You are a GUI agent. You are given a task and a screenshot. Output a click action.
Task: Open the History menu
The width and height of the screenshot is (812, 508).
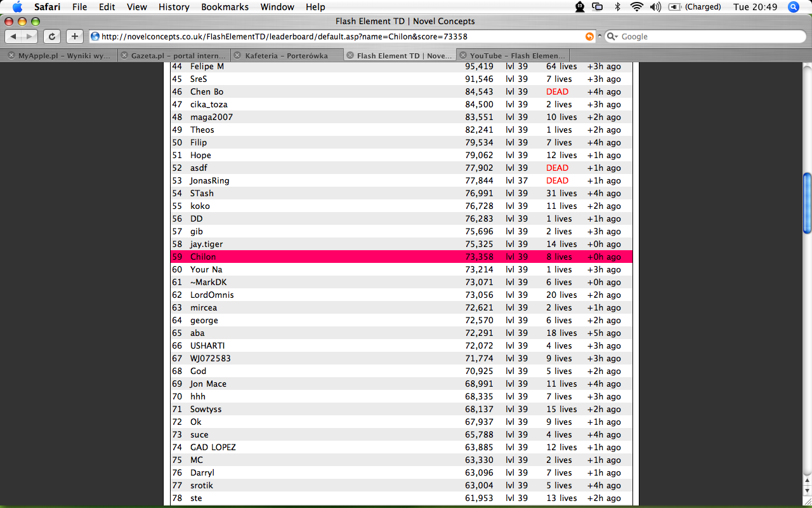coord(174,7)
